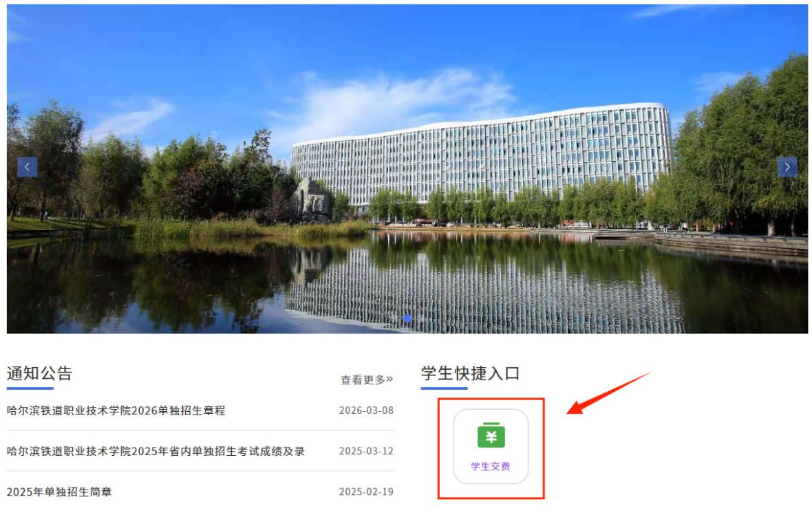Click the red arrow annotation

pos(608,393)
